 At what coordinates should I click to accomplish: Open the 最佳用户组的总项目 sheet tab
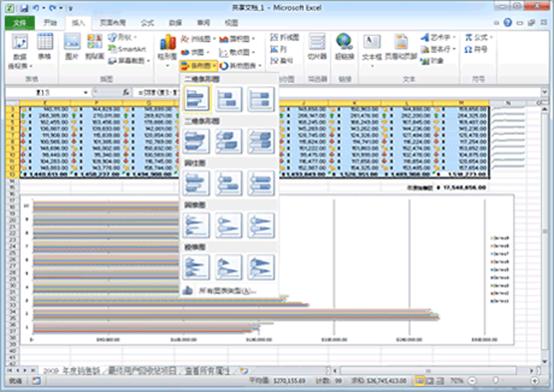(x=142, y=370)
